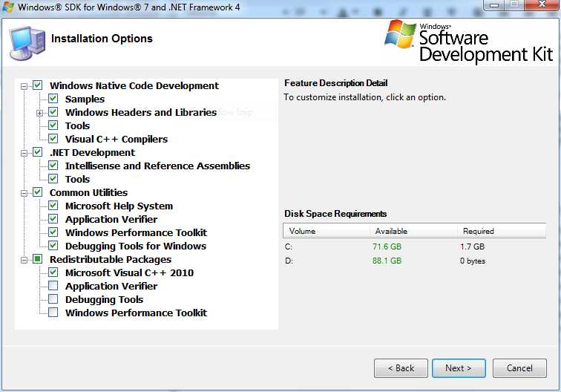Uncheck Windows Native Code Development checkbox
Image resolution: width=561 pixels, height=392 pixels.
point(38,85)
